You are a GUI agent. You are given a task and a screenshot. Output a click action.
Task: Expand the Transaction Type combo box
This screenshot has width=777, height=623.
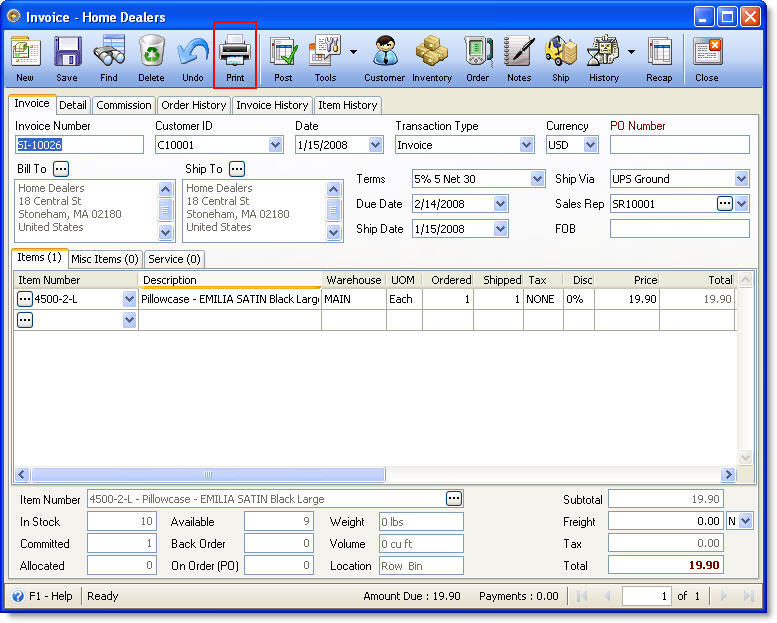coord(527,145)
